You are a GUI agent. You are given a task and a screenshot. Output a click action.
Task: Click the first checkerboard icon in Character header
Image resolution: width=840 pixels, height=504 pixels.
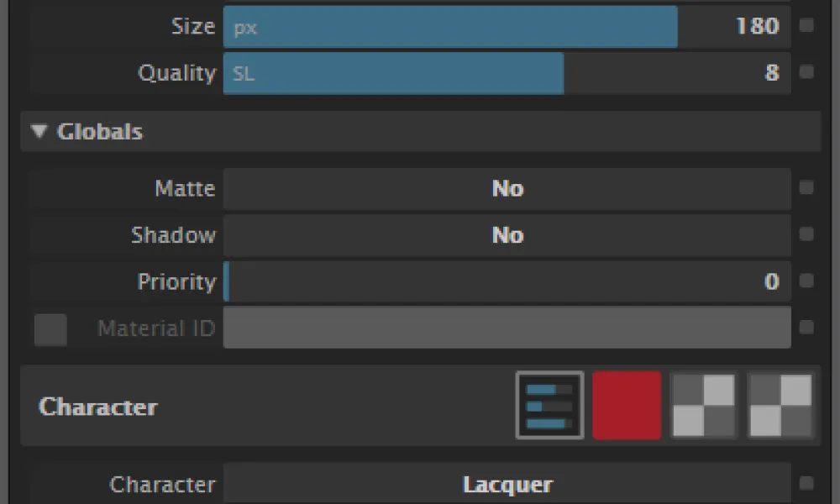click(704, 406)
